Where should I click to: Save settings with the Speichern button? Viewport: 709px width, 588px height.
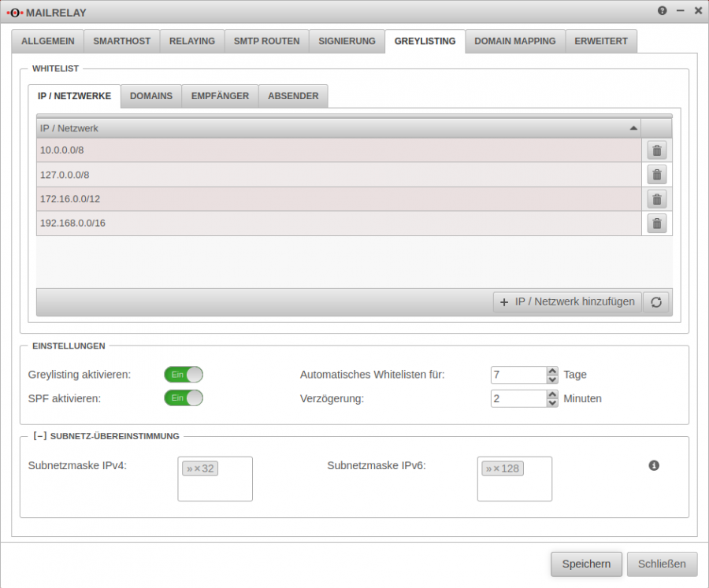point(586,564)
